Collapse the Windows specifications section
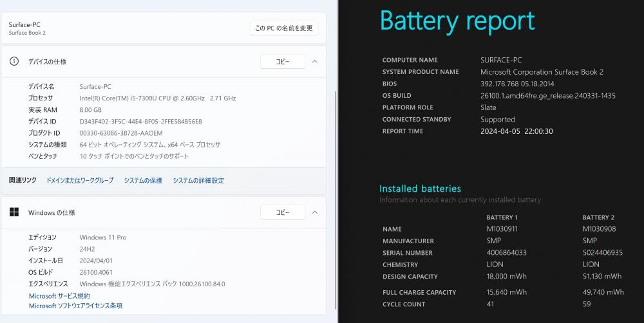 point(315,212)
